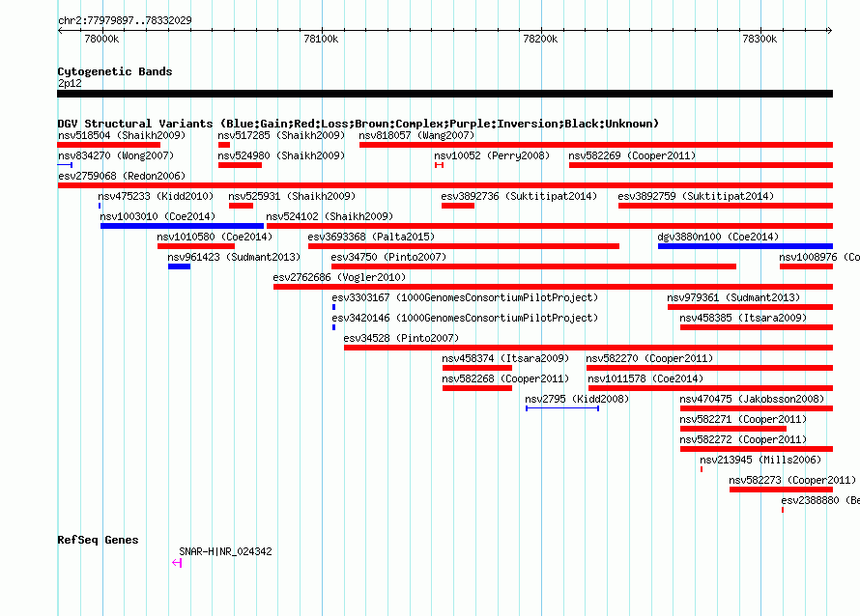Click the esv34528 (Pinto2007) label

pyautogui.click(x=401, y=338)
